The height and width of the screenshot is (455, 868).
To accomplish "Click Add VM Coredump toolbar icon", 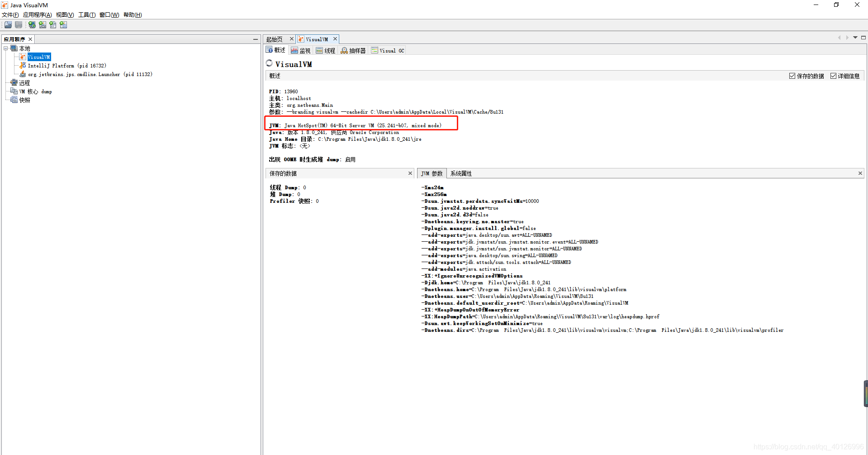I will point(53,25).
